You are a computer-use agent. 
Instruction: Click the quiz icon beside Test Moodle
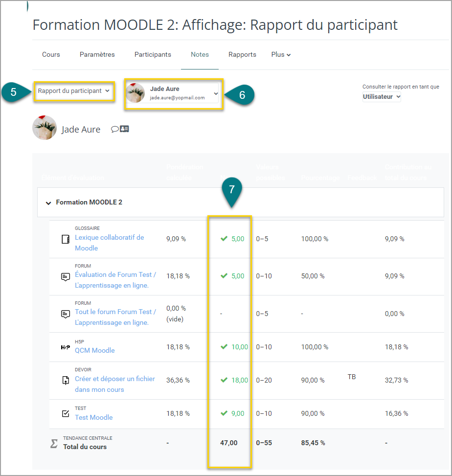66,413
